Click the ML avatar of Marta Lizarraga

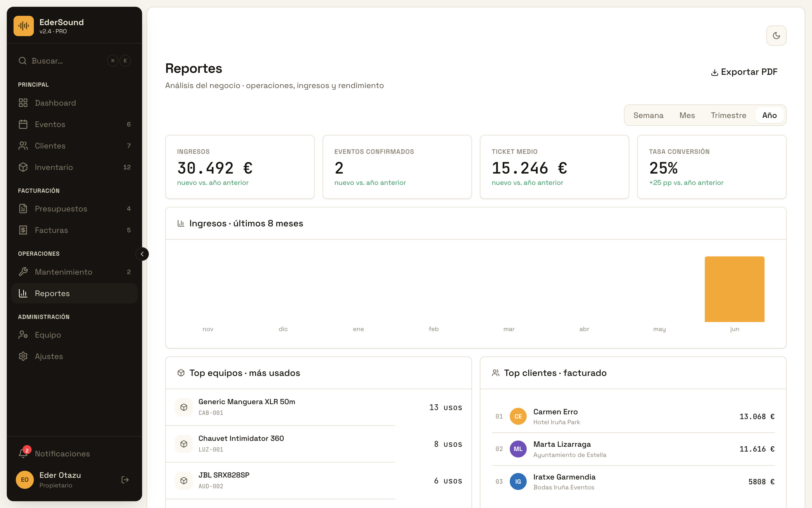point(518,449)
